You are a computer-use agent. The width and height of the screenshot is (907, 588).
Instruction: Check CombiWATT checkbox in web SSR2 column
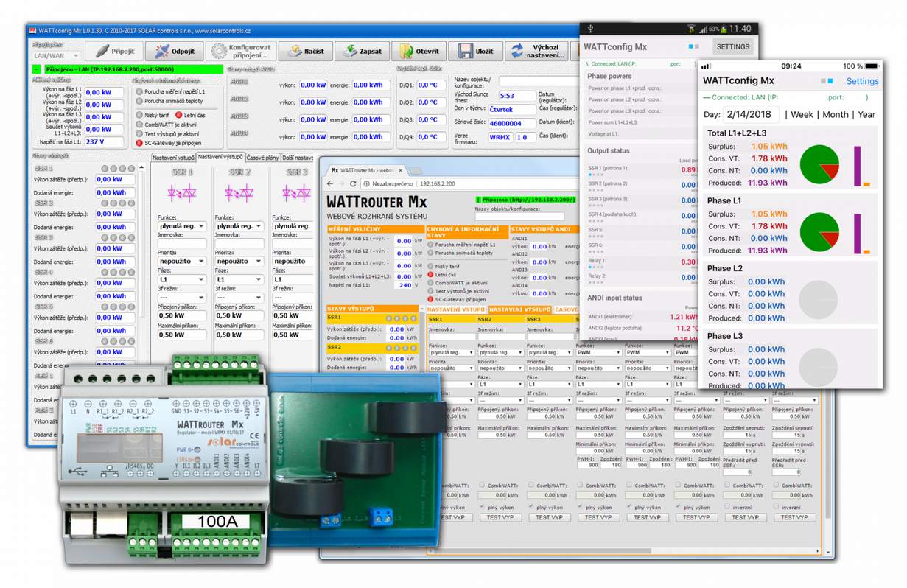[x=481, y=485]
